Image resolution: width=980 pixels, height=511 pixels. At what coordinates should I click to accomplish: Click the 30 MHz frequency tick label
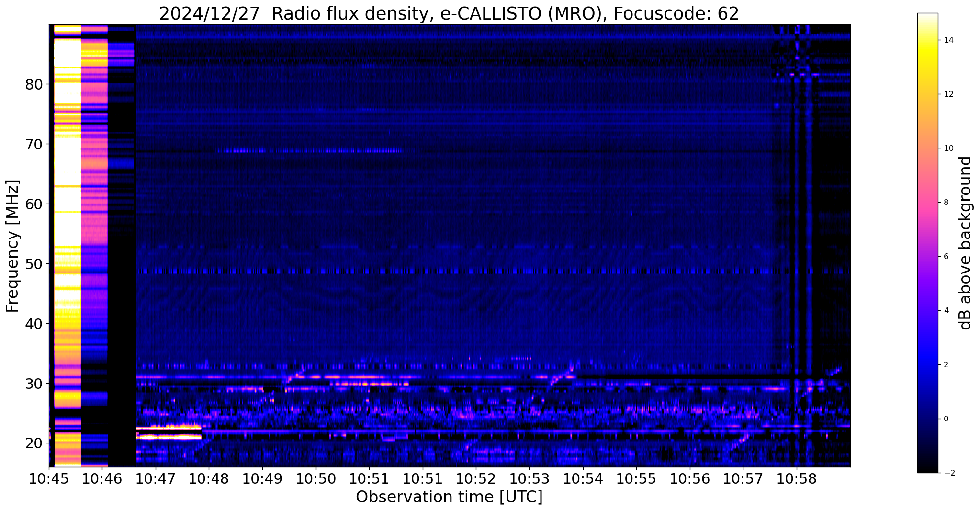(x=34, y=384)
